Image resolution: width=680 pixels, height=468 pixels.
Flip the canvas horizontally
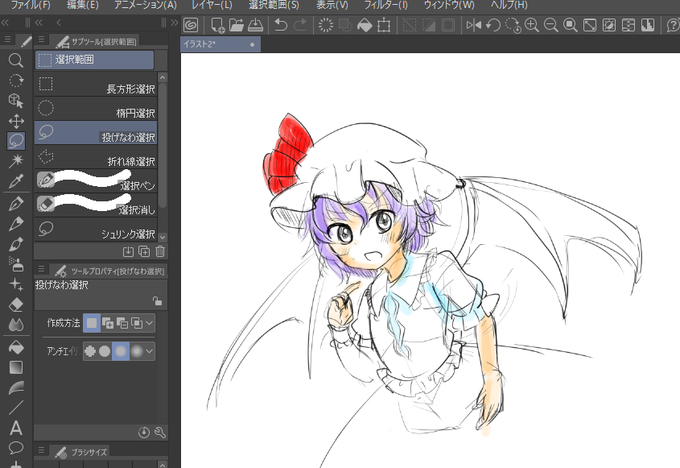[x=474, y=25]
